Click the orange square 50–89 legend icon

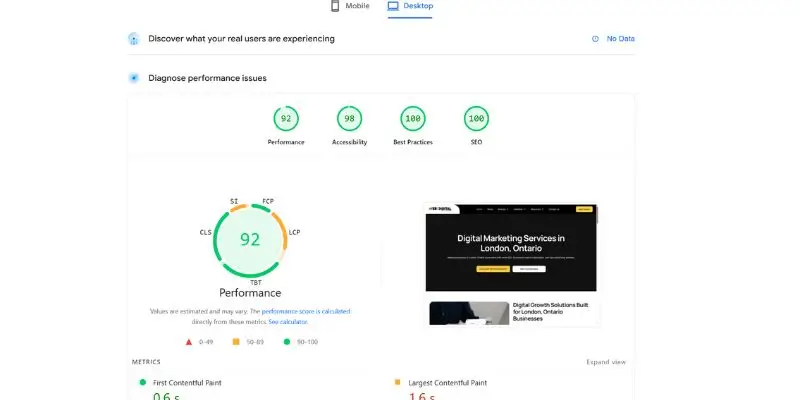(x=236, y=342)
